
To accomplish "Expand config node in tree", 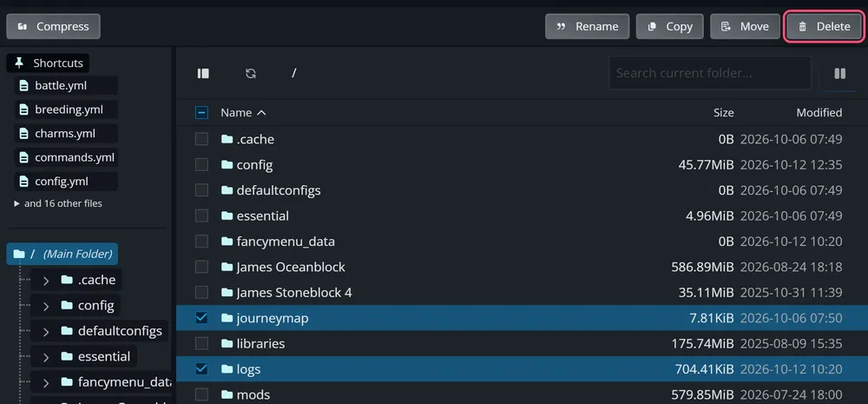I will [46, 305].
